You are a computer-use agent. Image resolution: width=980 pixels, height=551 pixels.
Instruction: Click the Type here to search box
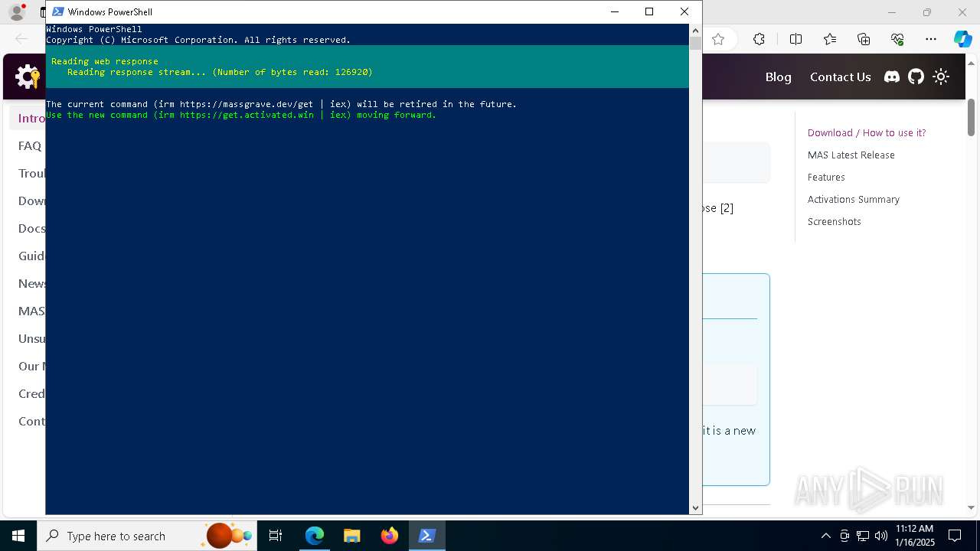(147, 536)
